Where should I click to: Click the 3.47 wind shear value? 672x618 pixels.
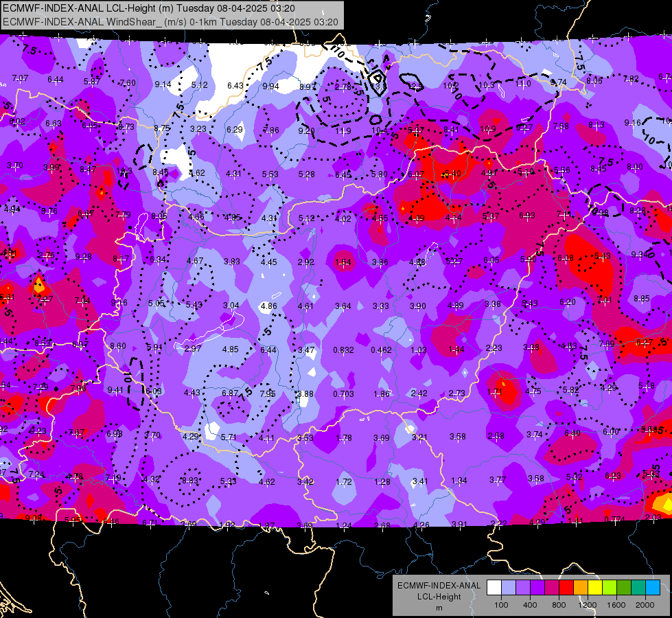tap(306, 350)
